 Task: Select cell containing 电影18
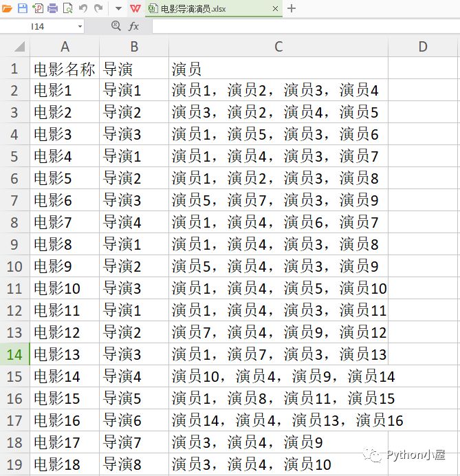pos(65,464)
